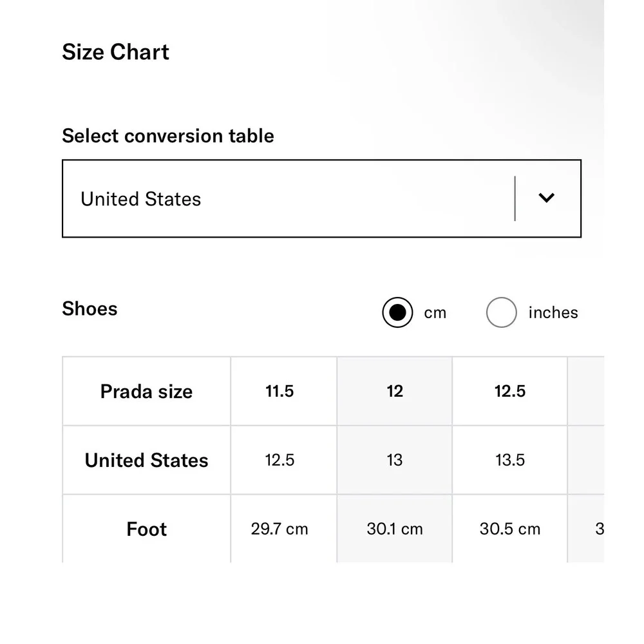
Task: Click the Select conversion table label
Action: [168, 136]
